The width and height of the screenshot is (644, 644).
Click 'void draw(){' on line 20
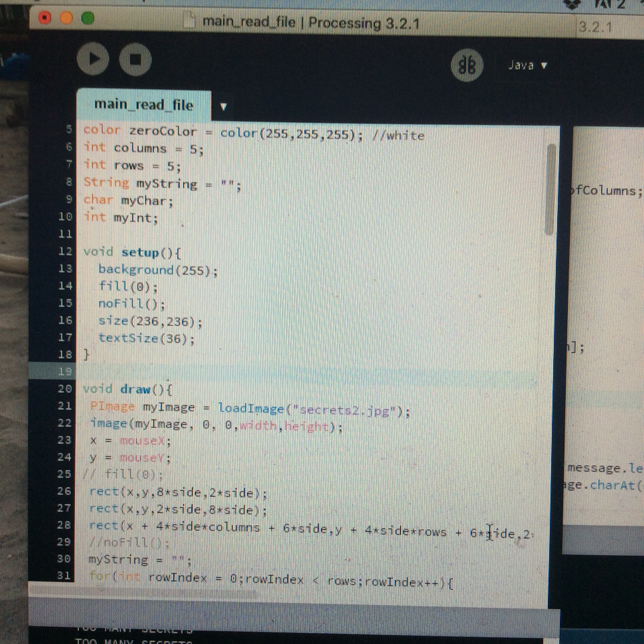tap(128, 389)
